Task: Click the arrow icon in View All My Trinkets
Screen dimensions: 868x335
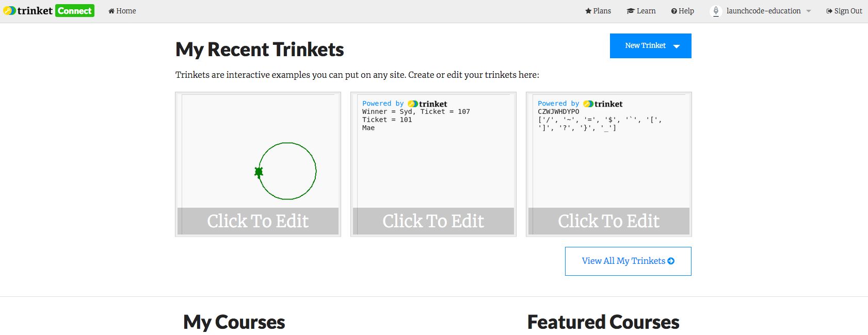Action: click(x=671, y=261)
